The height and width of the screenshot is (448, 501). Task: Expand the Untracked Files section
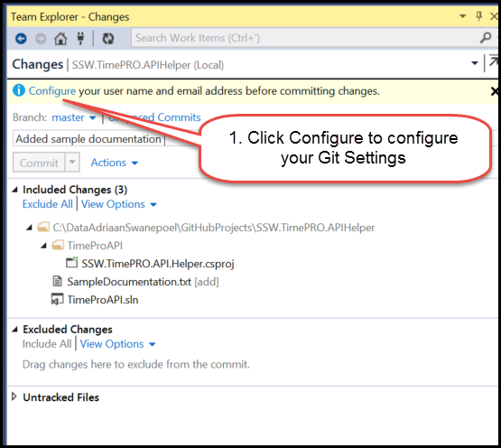tap(14, 397)
